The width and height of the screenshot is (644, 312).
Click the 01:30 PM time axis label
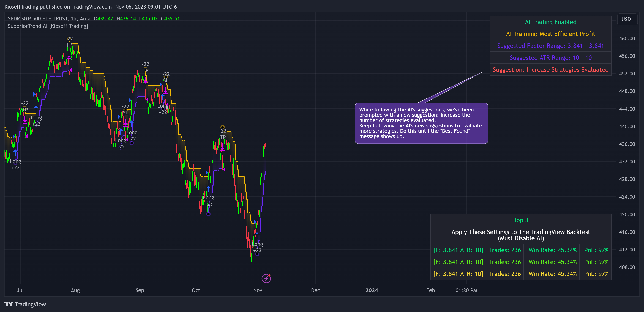point(466,290)
